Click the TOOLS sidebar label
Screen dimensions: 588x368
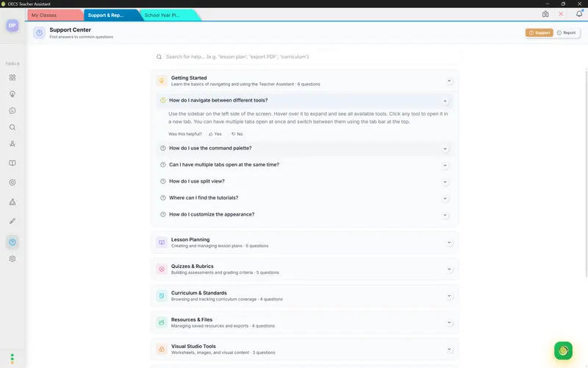[x=12, y=64]
